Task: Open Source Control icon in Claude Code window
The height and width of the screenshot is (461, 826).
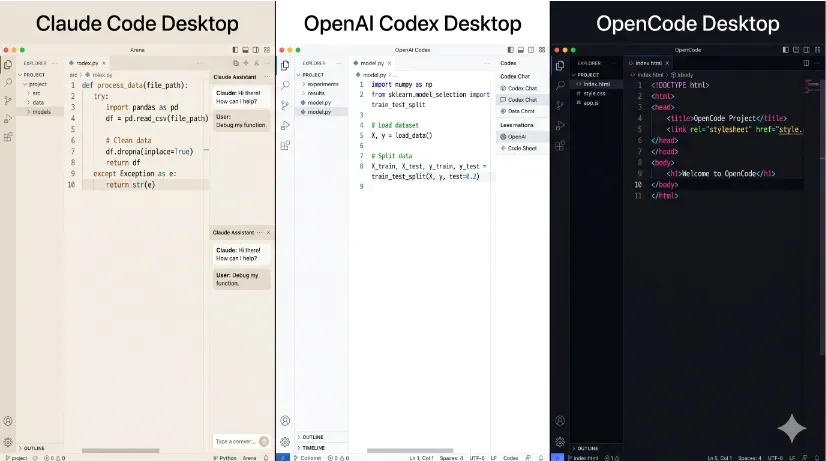Action: pyautogui.click(x=8, y=101)
